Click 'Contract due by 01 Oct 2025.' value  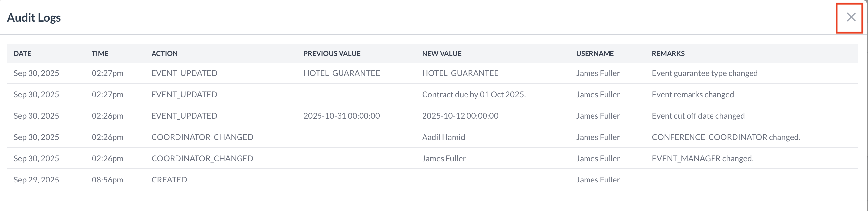point(473,95)
